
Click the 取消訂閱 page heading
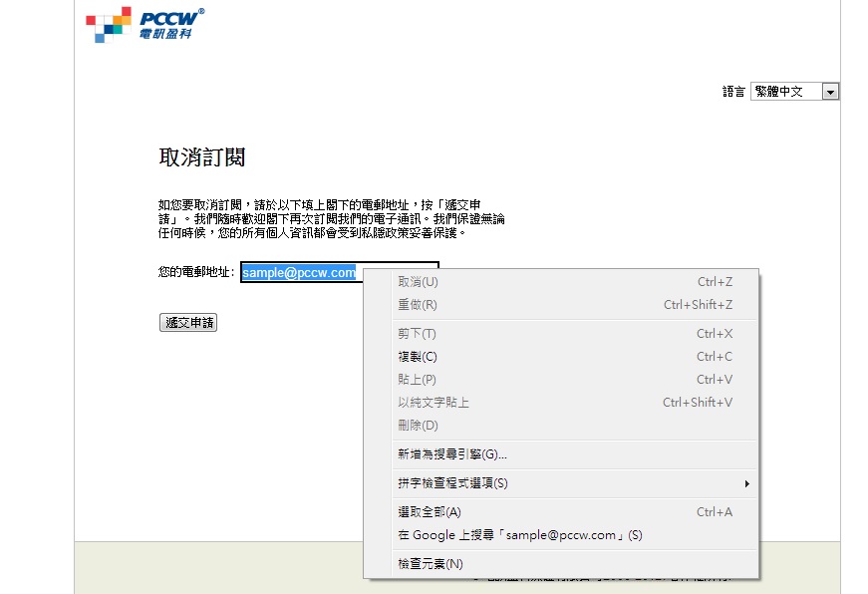[202, 157]
